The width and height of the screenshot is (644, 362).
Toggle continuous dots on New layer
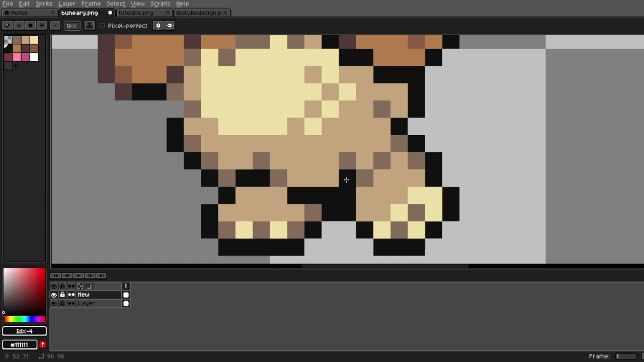click(x=71, y=295)
